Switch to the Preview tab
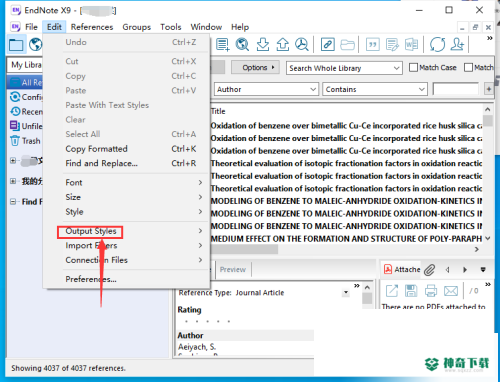Screen dimensions: 500x382 tap(233, 269)
